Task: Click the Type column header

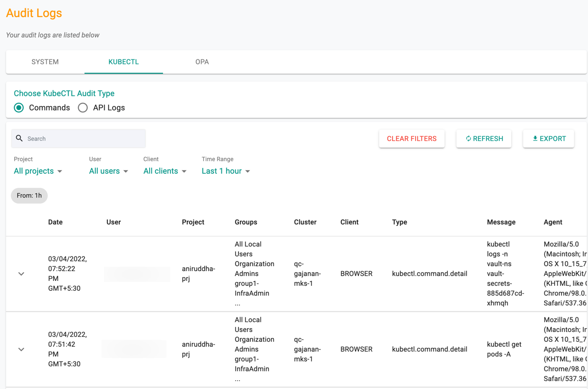Action: (x=400, y=222)
